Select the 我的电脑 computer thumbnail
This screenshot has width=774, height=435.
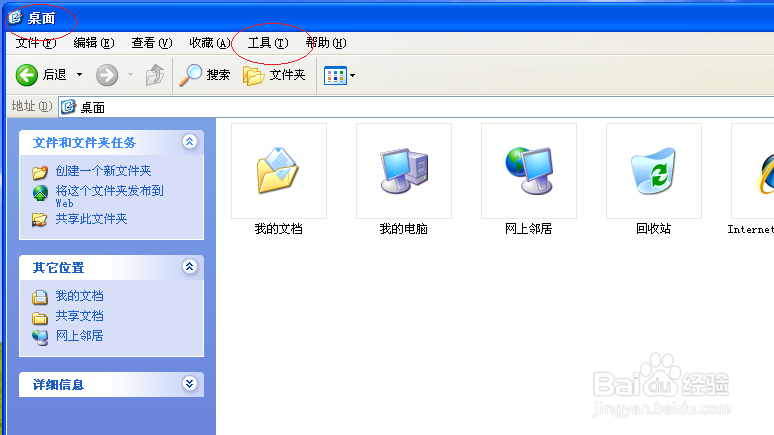[x=404, y=171]
